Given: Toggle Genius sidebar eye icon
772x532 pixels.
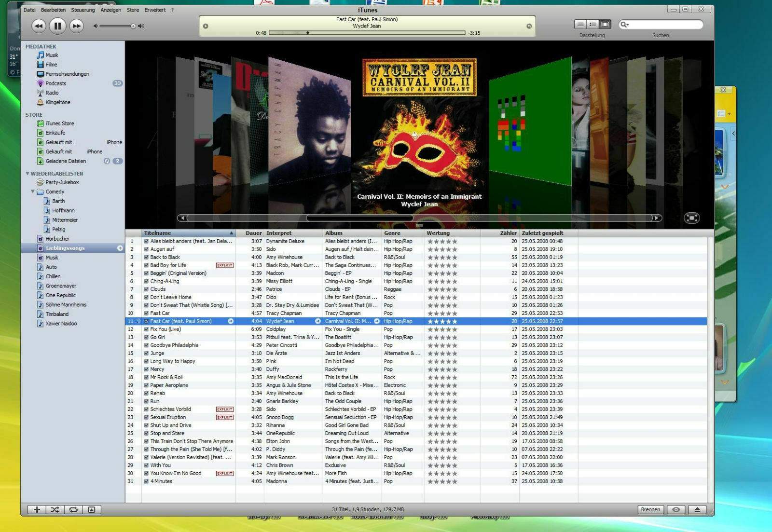Looking at the screenshot, I should 676,509.
